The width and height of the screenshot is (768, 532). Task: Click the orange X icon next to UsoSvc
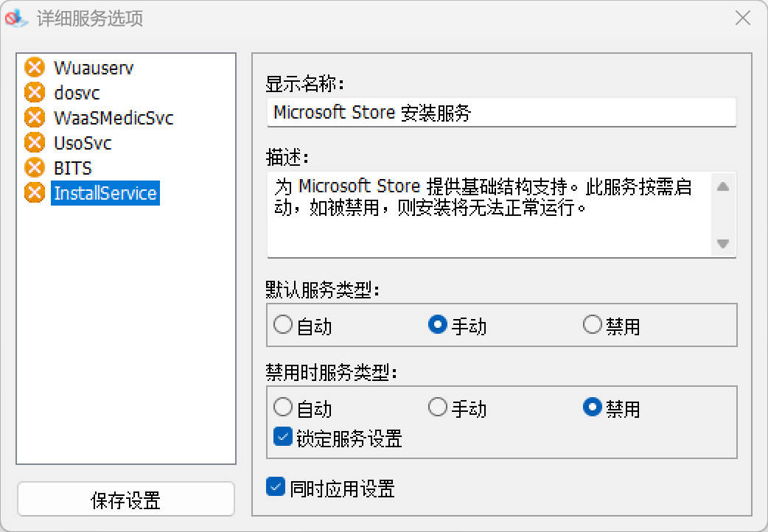coord(35,143)
